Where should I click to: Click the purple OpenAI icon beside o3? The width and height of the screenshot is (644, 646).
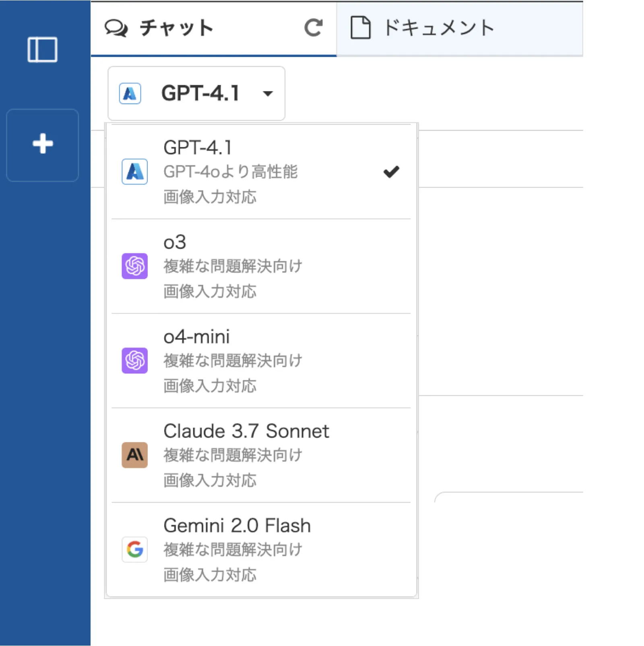coord(134,266)
